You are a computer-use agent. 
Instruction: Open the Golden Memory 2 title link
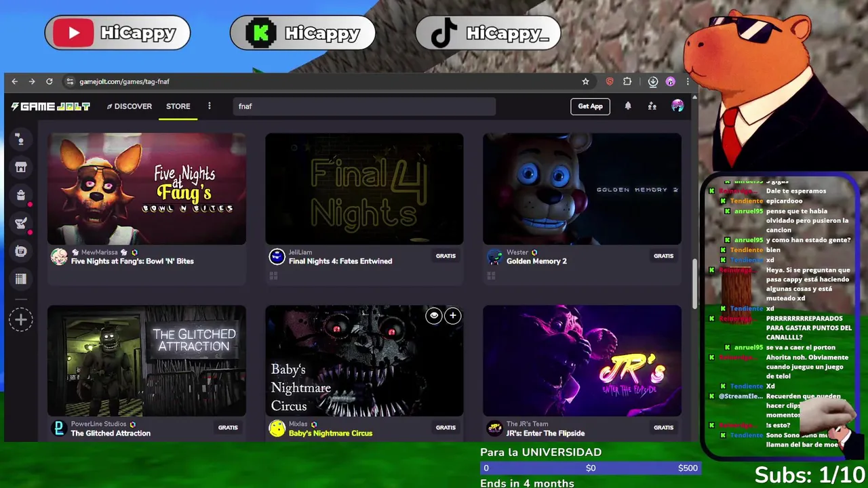click(536, 261)
